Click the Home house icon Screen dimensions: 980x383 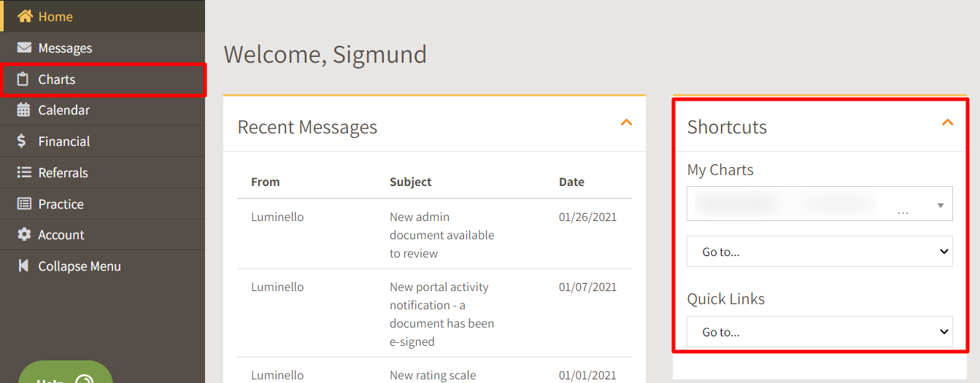(25, 16)
